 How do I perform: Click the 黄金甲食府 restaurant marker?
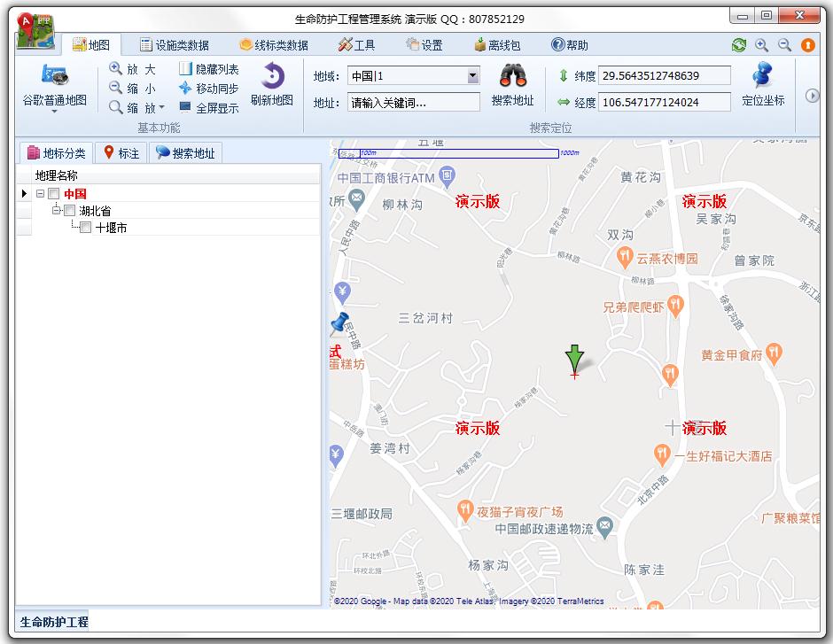(x=774, y=353)
